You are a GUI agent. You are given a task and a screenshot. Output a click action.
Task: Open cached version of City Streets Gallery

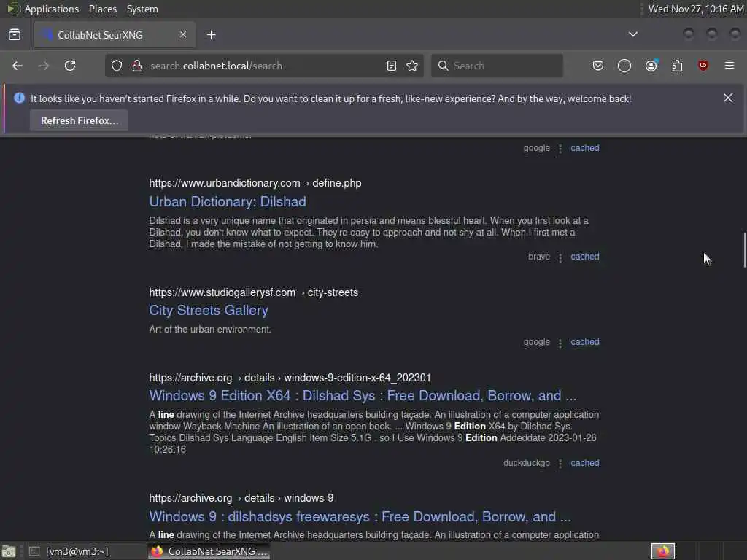[x=585, y=342]
